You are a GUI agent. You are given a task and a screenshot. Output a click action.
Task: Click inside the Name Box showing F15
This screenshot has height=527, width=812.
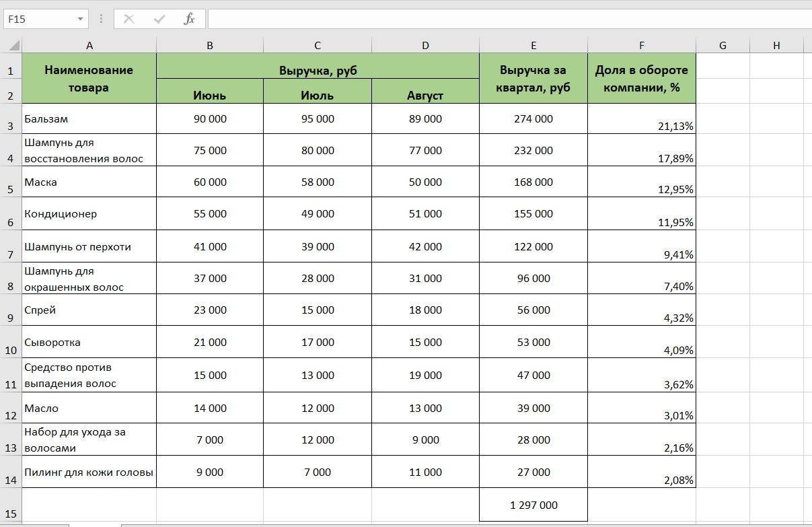[39, 20]
